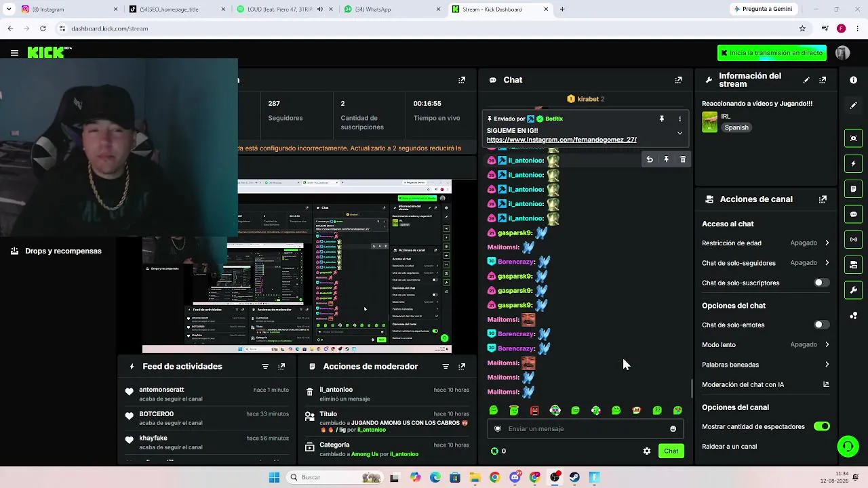Screen dimensions: 868x488
Task: Click the chat scrollbar thumb
Action: 692,388
